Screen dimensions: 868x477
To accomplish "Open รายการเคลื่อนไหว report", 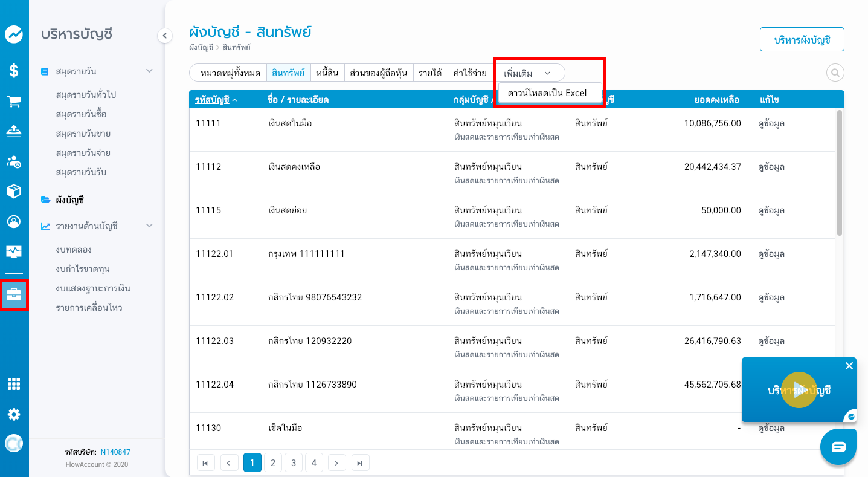I will click(89, 308).
